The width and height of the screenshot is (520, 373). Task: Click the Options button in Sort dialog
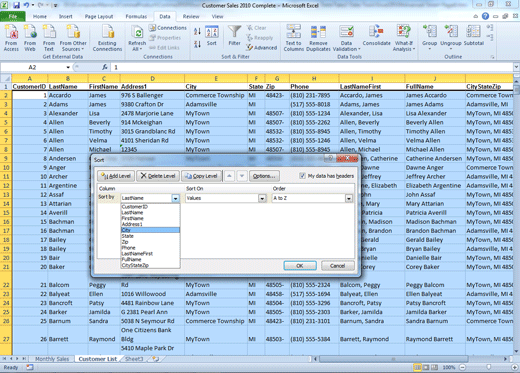[x=264, y=176]
